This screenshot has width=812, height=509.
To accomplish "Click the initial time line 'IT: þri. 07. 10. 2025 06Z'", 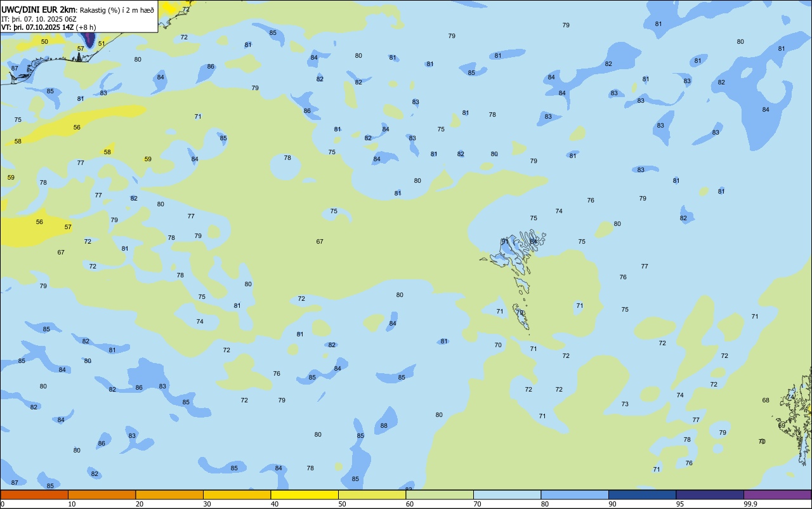I will click(x=39, y=19).
